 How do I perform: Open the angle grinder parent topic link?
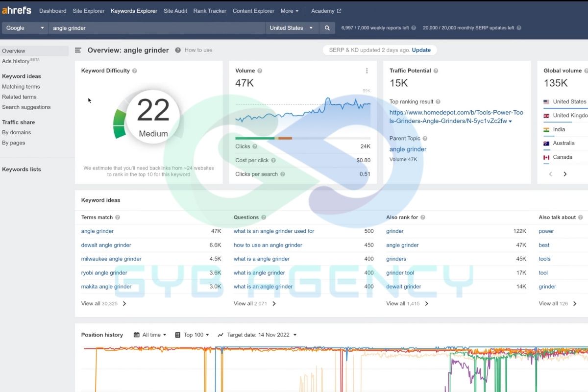[408, 149]
